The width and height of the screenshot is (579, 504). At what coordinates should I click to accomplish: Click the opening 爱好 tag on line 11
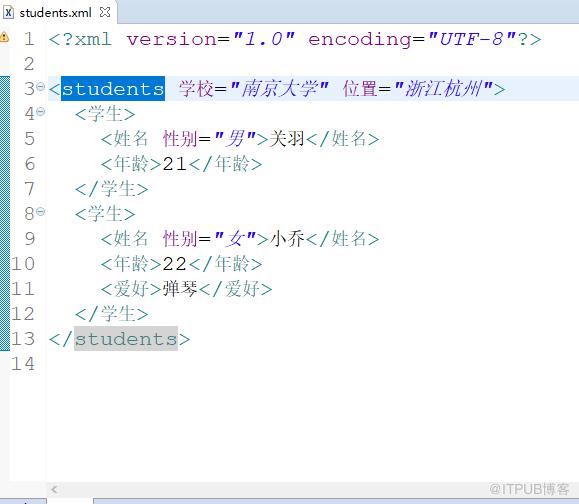[x=131, y=288]
